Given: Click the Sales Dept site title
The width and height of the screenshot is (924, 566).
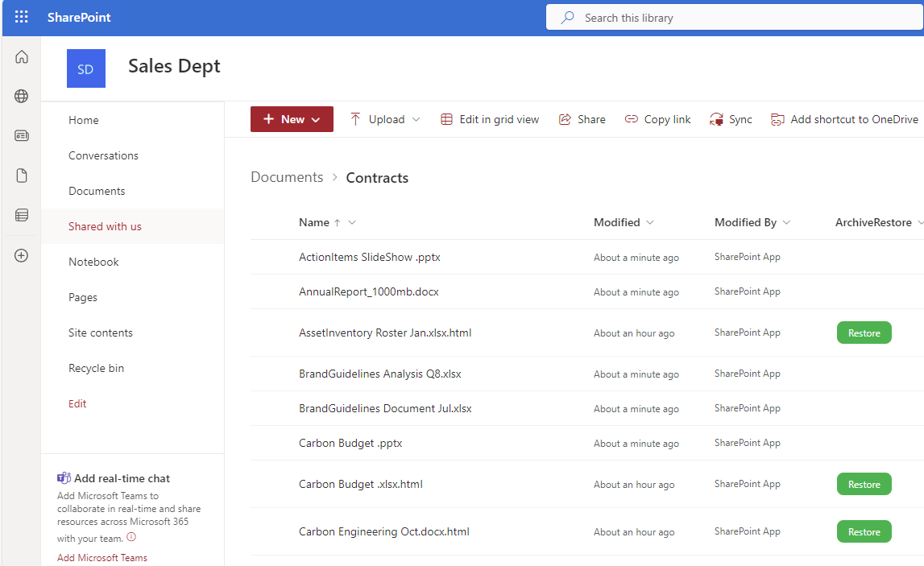Looking at the screenshot, I should point(174,67).
